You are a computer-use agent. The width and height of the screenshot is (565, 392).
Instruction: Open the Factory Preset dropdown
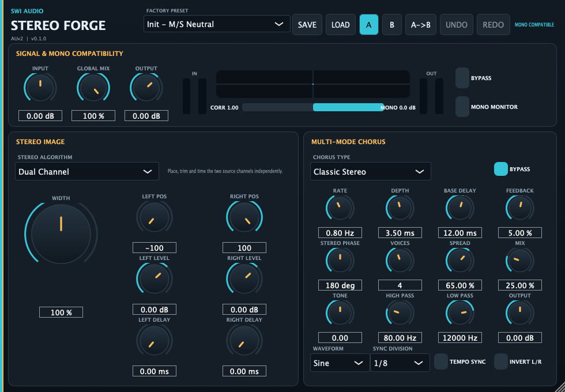(217, 24)
